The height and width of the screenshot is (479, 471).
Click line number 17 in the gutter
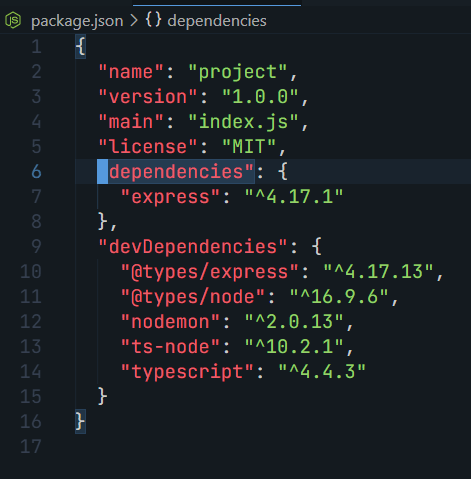tap(31, 447)
